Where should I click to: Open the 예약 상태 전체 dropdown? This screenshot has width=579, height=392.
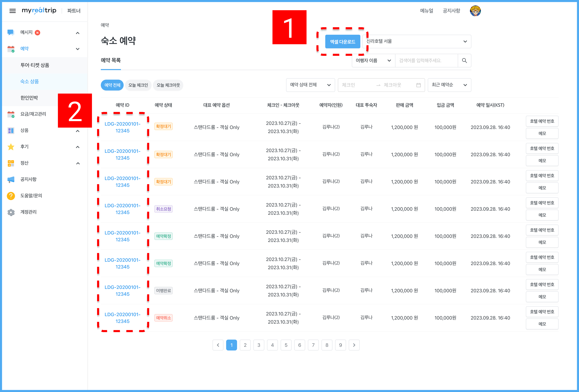click(310, 85)
